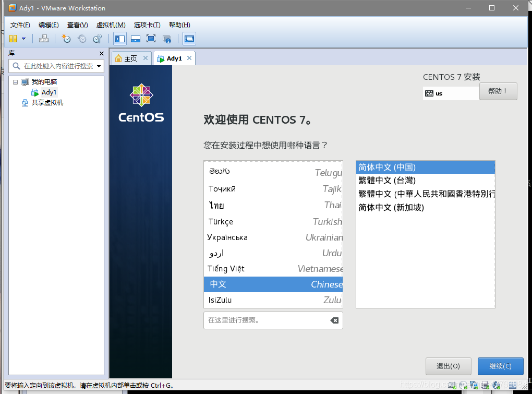Choose 简体中文 (中国) locale
The height and width of the screenshot is (394, 532).
click(426, 168)
